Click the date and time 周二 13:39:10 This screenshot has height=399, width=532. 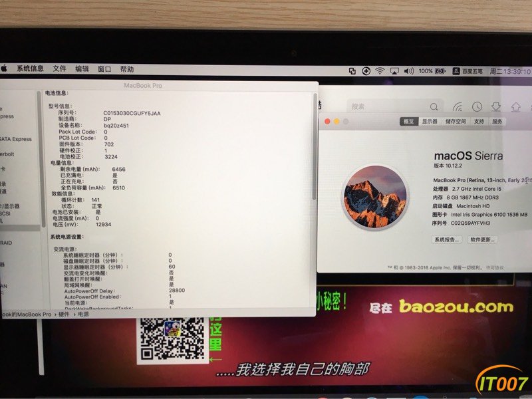click(510, 72)
